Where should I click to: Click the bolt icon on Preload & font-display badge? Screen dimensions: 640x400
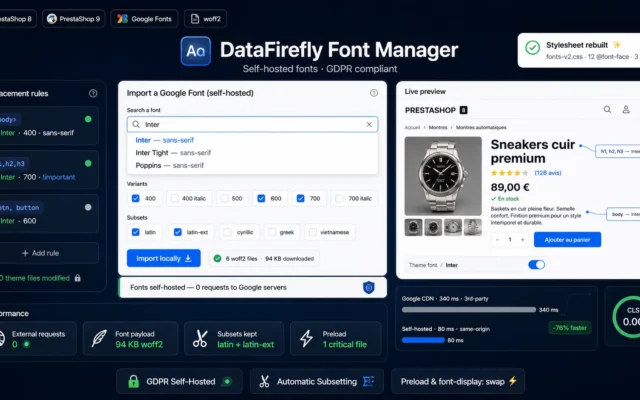tap(513, 381)
